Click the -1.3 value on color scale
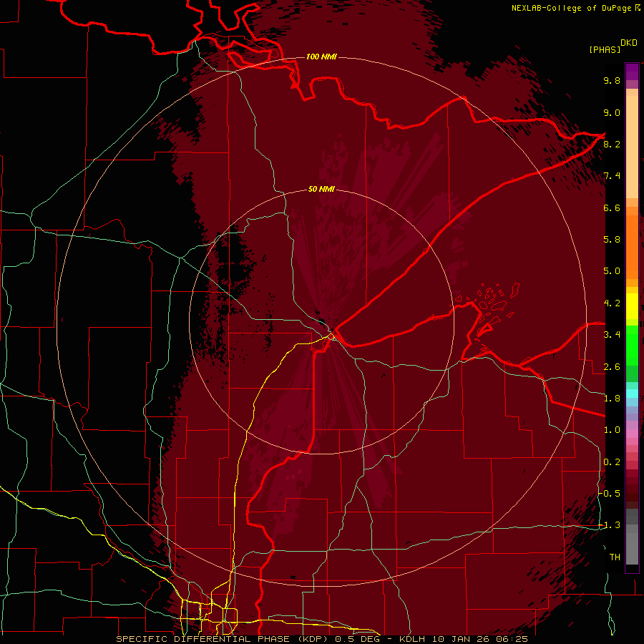This screenshot has height=644, width=644. point(610,525)
